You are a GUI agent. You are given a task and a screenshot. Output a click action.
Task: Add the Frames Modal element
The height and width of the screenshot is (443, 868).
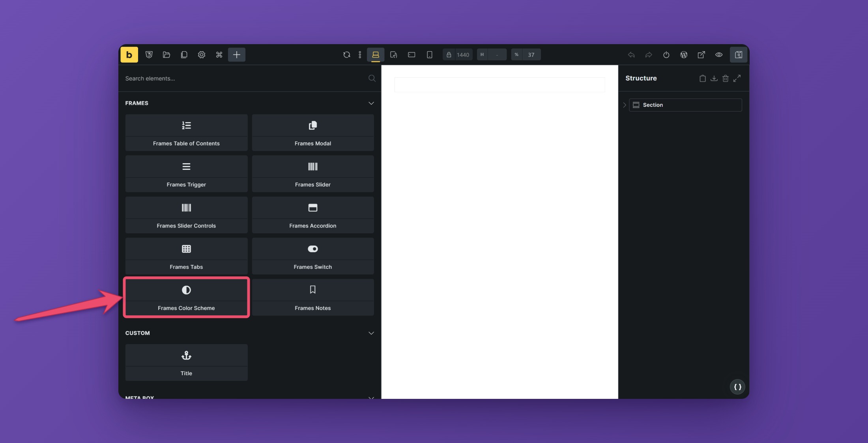313,132
